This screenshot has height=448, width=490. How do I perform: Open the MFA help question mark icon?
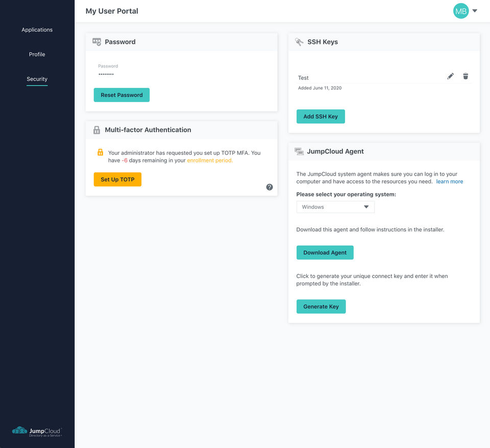269,187
